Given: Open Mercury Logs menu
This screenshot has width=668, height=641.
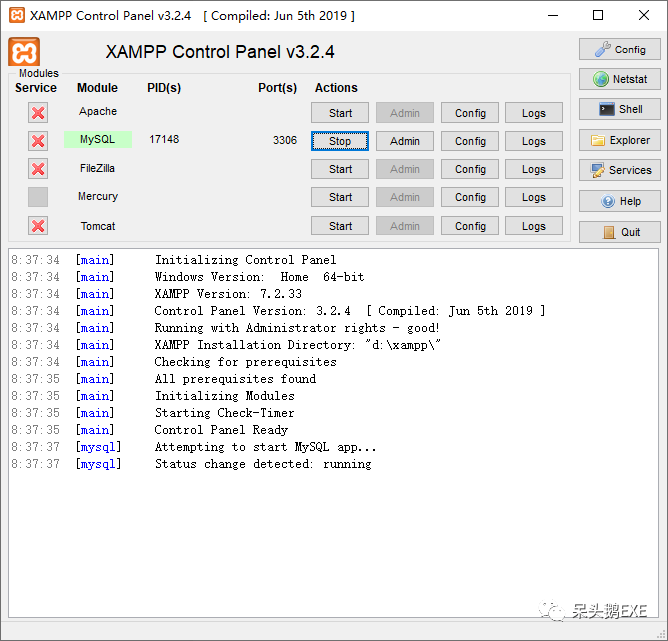Looking at the screenshot, I should [534, 197].
